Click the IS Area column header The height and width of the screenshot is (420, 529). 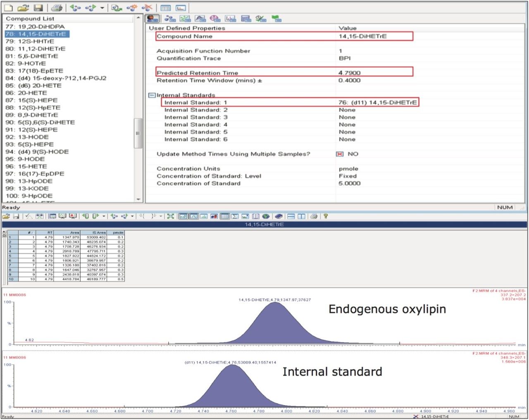click(99, 233)
